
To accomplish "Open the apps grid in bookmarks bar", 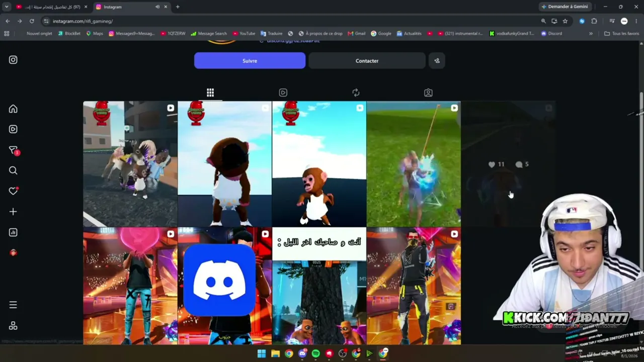I will [7, 34].
